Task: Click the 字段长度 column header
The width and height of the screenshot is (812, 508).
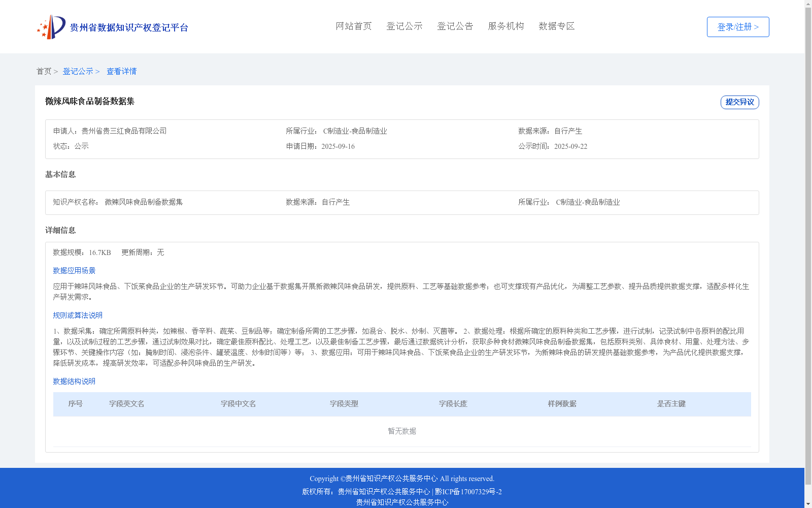Action: click(453, 404)
